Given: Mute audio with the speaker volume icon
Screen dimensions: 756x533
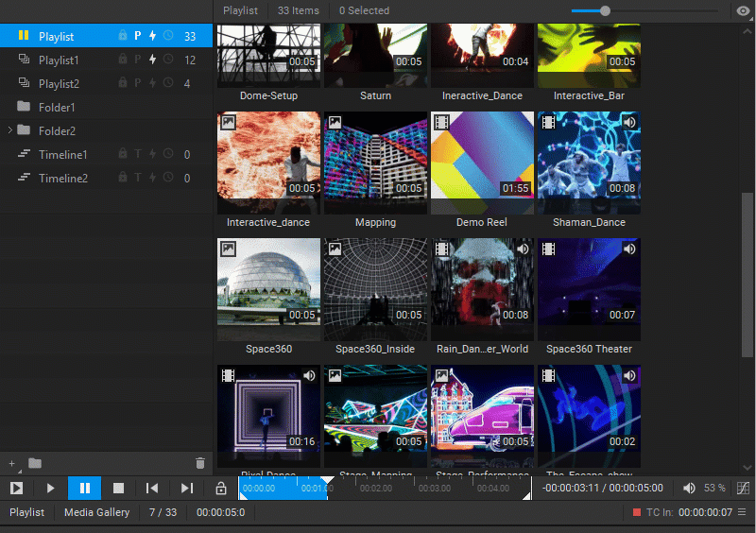Looking at the screenshot, I should [689, 489].
